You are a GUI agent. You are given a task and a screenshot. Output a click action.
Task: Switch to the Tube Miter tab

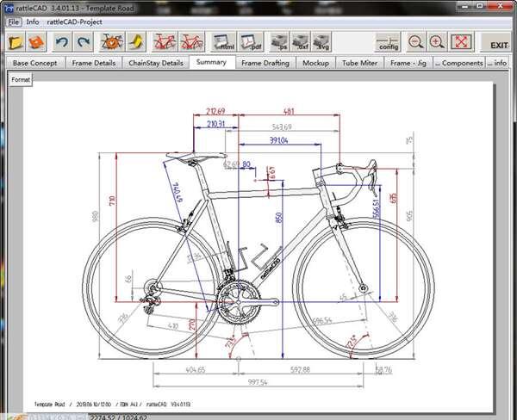(360, 63)
